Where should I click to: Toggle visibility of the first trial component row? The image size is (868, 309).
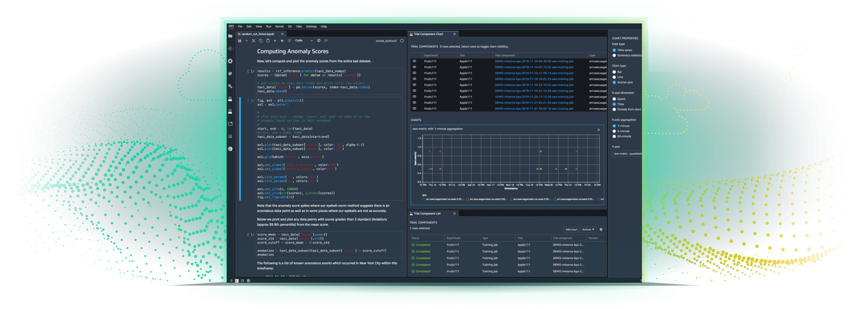[414, 61]
